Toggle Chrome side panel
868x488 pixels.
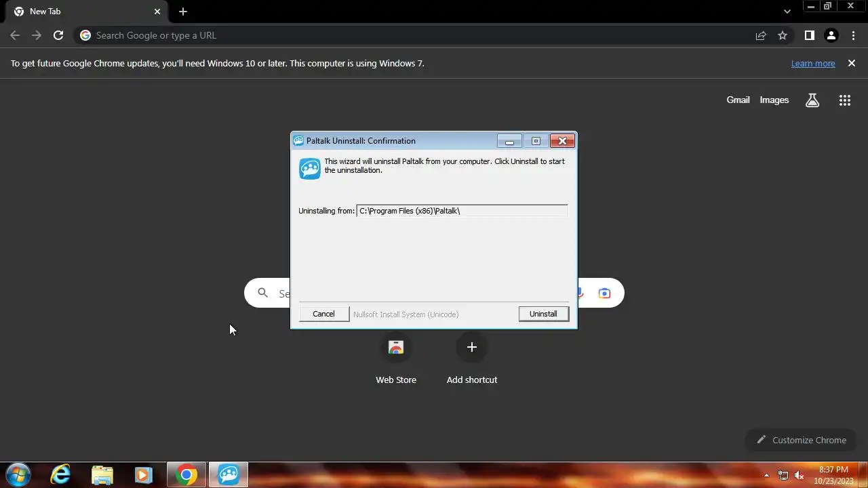[809, 35]
